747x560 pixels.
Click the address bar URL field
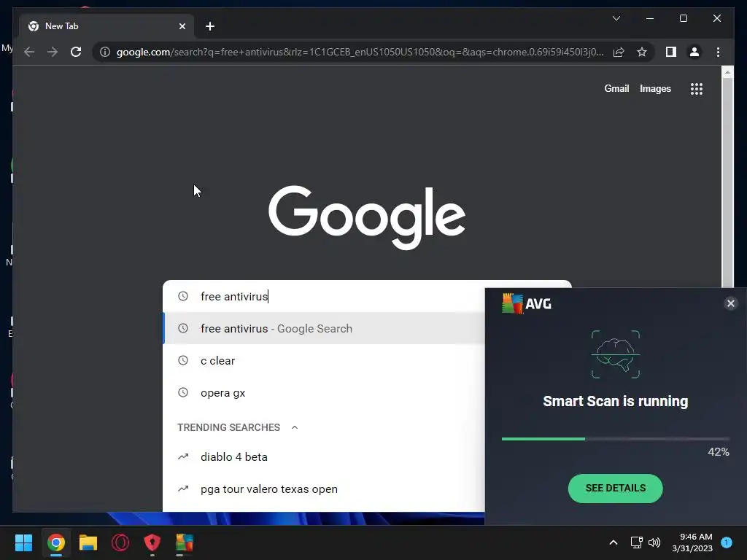click(x=360, y=52)
